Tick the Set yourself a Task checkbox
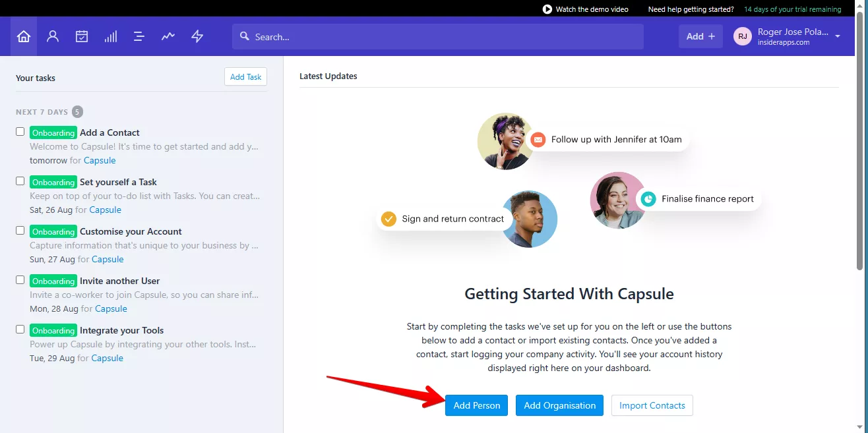 [x=20, y=181]
